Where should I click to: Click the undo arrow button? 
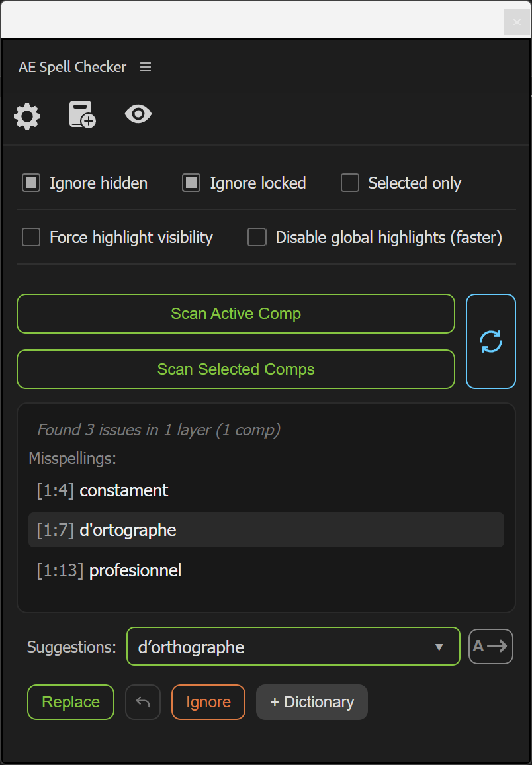point(143,702)
